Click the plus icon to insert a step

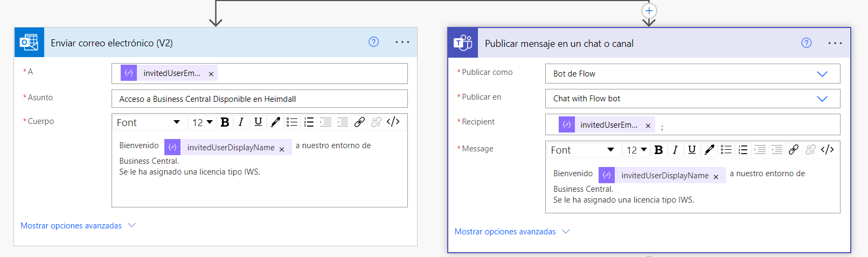[x=649, y=11]
